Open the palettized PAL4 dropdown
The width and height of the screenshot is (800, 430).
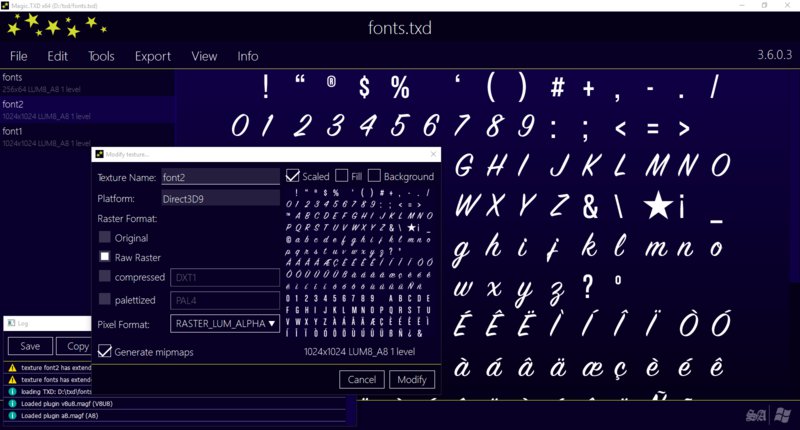224,300
